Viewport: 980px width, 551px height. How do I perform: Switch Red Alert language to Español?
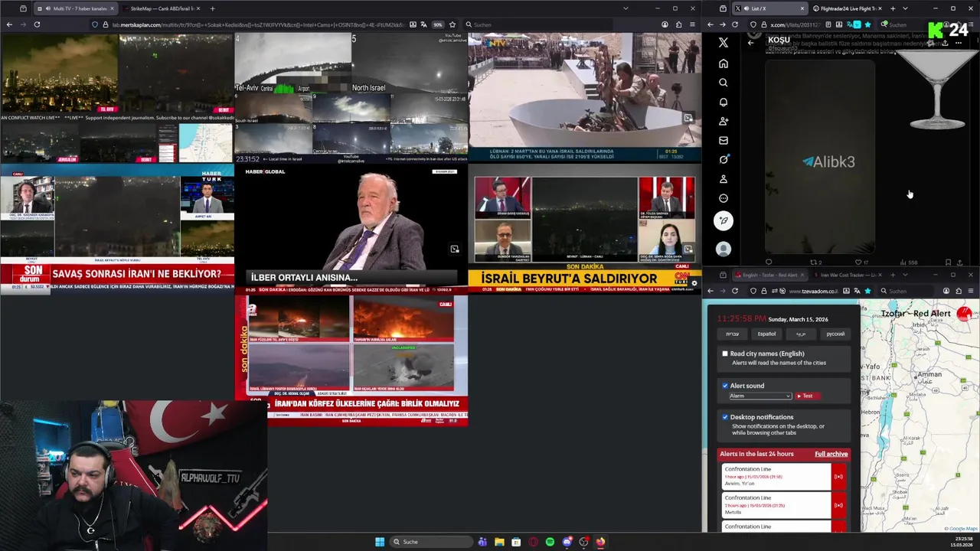pyautogui.click(x=766, y=334)
